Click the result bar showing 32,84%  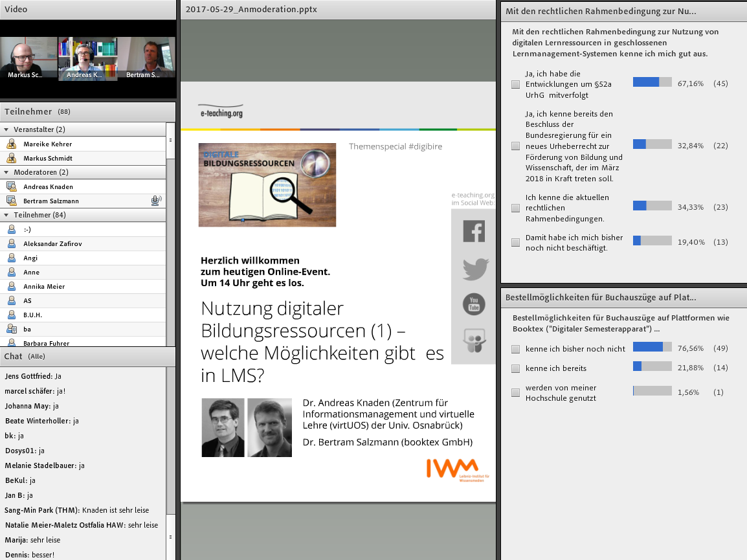click(x=652, y=144)
